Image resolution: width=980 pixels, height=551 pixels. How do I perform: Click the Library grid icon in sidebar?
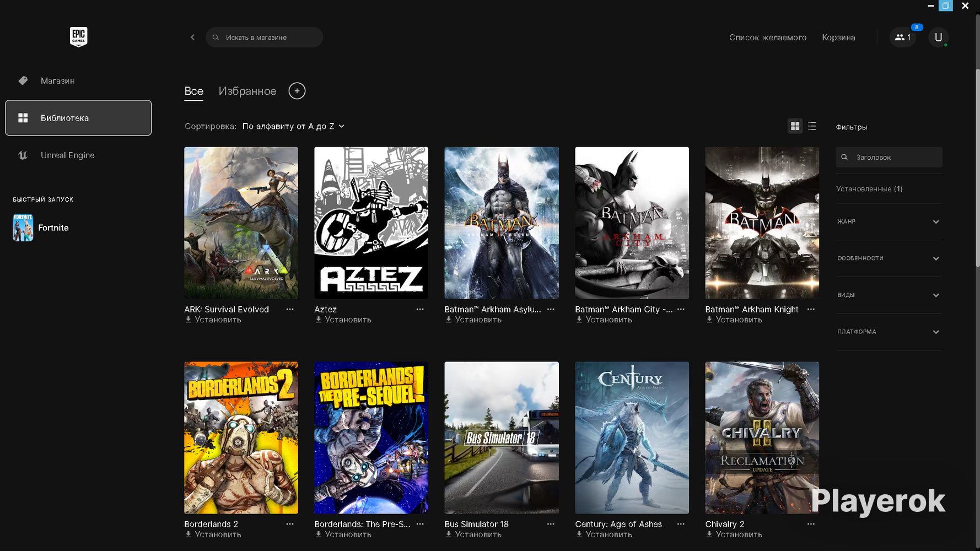click(x=23, y=118)
